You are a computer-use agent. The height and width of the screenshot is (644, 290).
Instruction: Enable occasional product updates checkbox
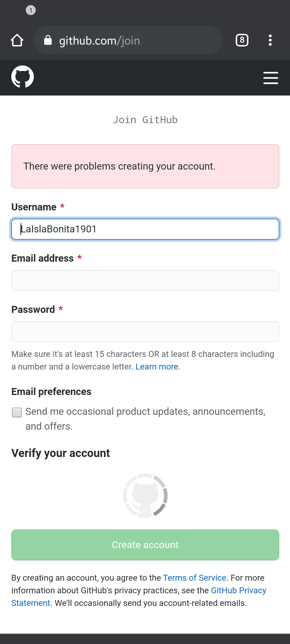17,412
